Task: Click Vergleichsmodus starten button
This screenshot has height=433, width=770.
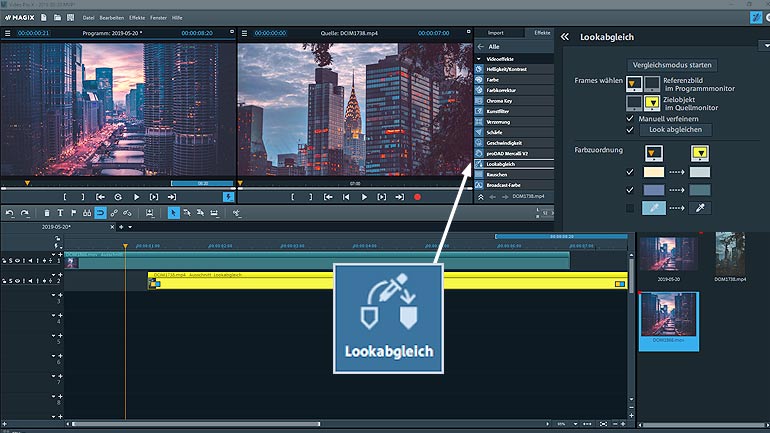Action: point(672,65)
